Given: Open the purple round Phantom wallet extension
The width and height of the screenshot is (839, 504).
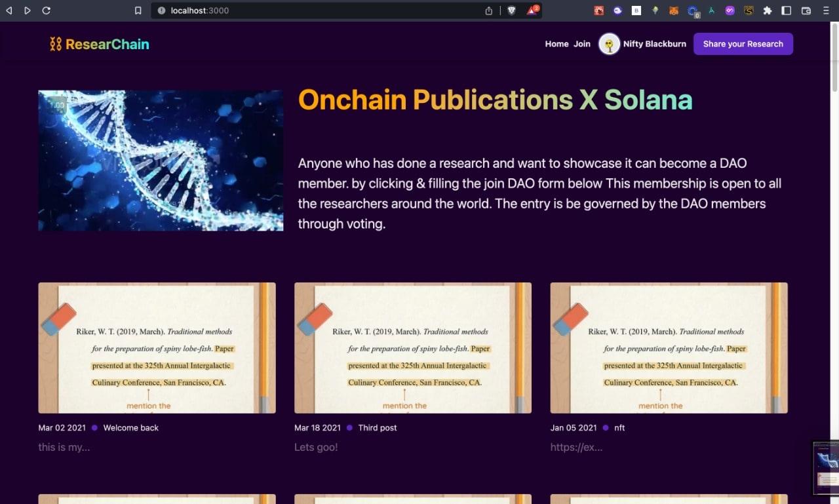Looking at the screenshot, I should click(617, 10).
